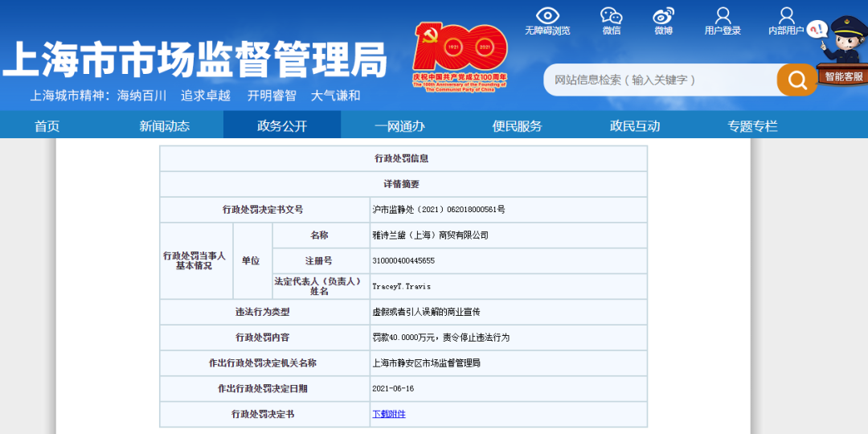Click the 作出行政处罚决定机关名称 label cell
Screen dimensions: 868x434
click(264, 363)
